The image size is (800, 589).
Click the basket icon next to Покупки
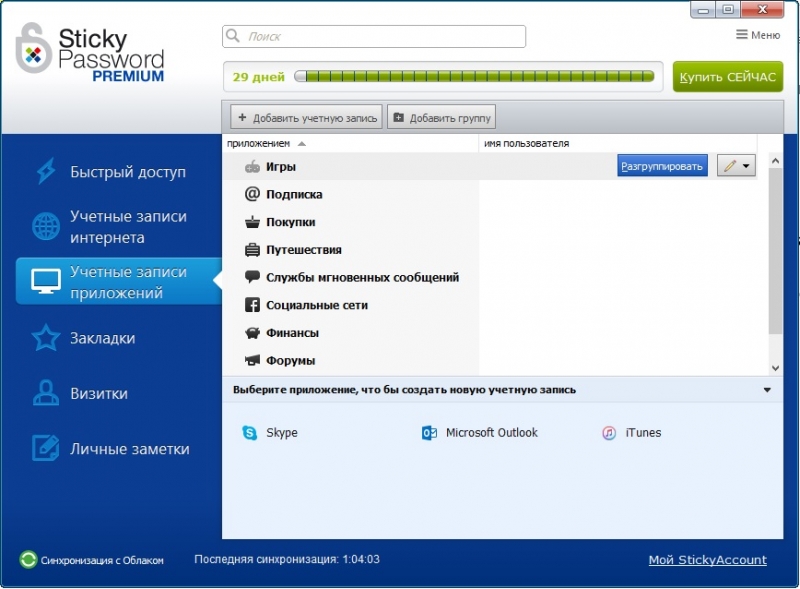pyautogui.click(x=252, y=222)
